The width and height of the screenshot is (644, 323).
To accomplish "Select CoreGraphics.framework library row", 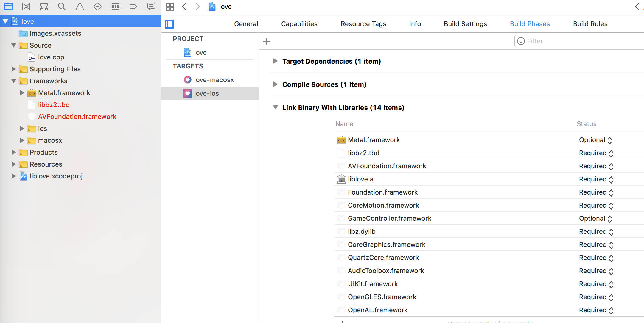I will pyautogui.click(x=489, y=244).
